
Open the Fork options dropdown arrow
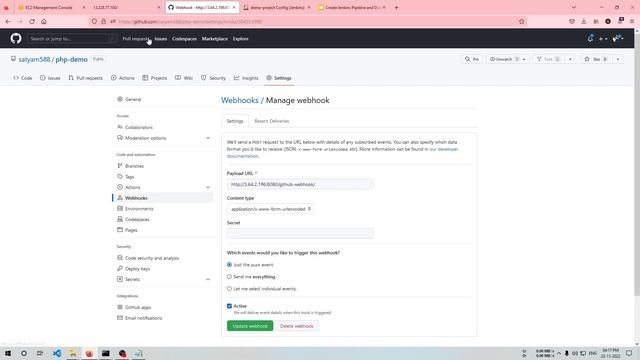pyautogui.click(x=570, y=59)
